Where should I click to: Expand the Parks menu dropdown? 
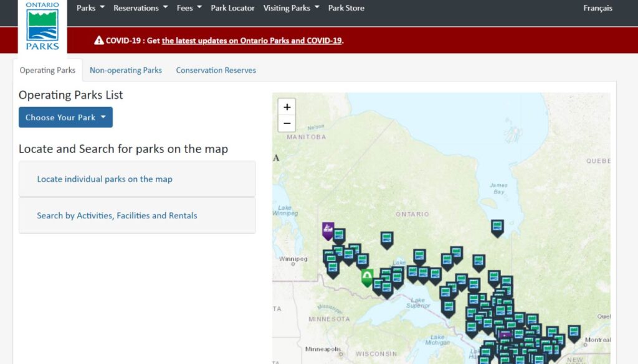pyautogui.click(x=90, y=8)
